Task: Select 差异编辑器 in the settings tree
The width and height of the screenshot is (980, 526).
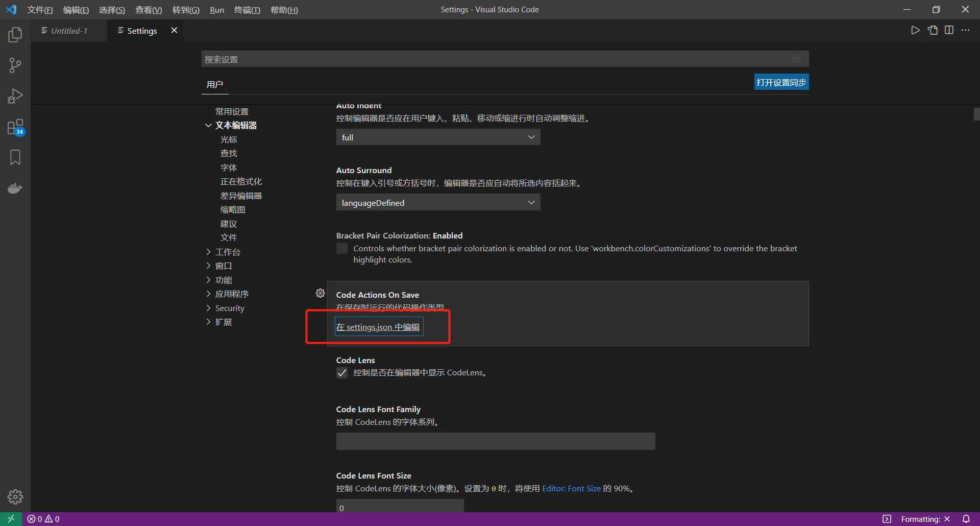Action: (x=241, y=196)
